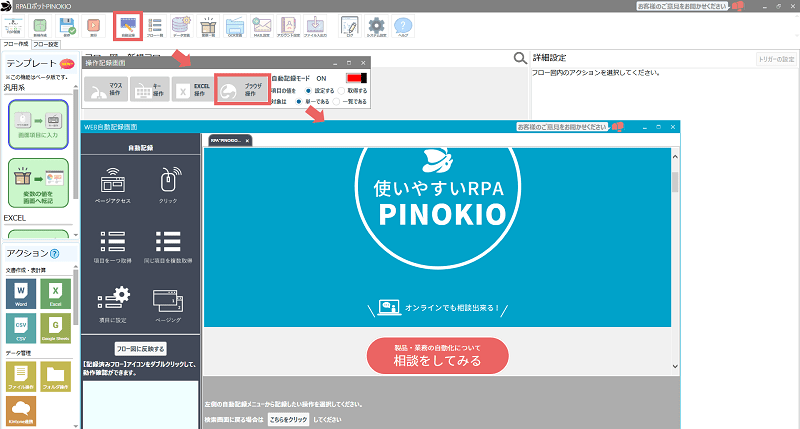Click the EXCEL操作 button
800x429 pixels.
click(192, 90)
